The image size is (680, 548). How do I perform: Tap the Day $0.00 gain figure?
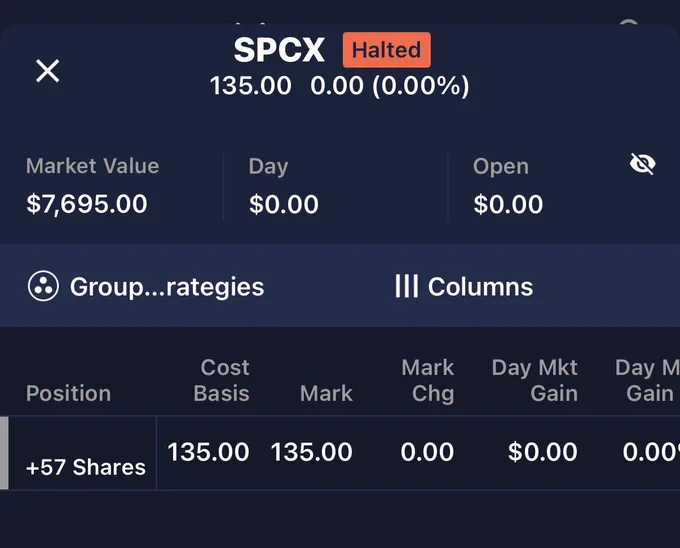click(284, 204)
